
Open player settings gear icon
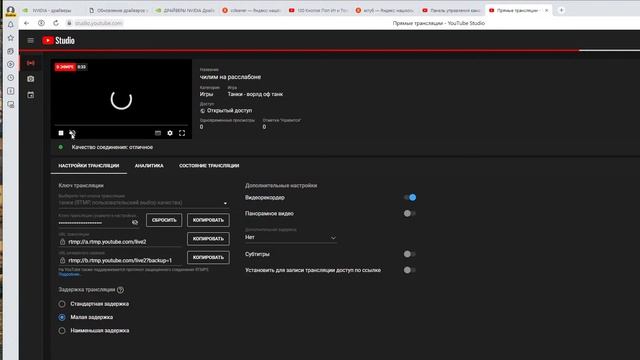pos(170,133)
